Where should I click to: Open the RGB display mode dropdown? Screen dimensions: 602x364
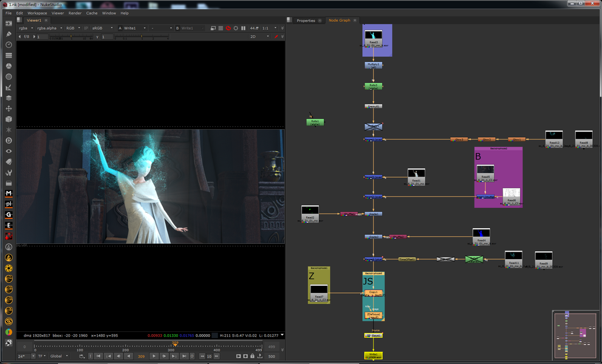click(x=73, y=28)
